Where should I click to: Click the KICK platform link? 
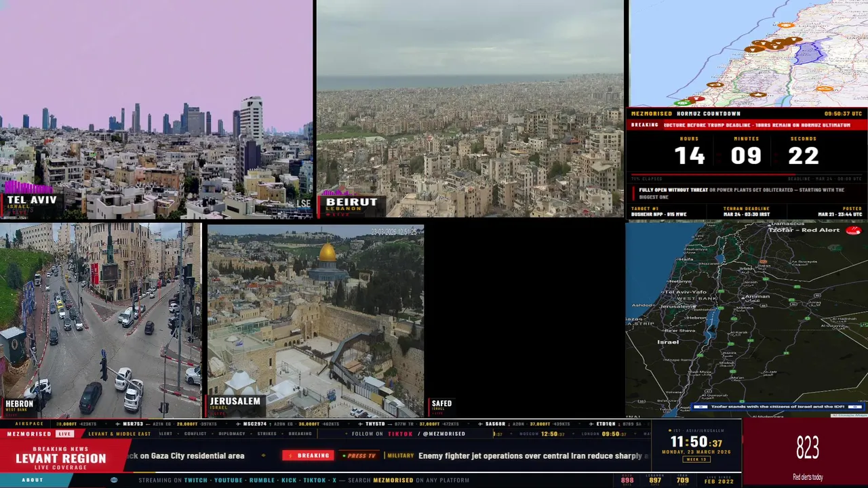pos(290,480)
